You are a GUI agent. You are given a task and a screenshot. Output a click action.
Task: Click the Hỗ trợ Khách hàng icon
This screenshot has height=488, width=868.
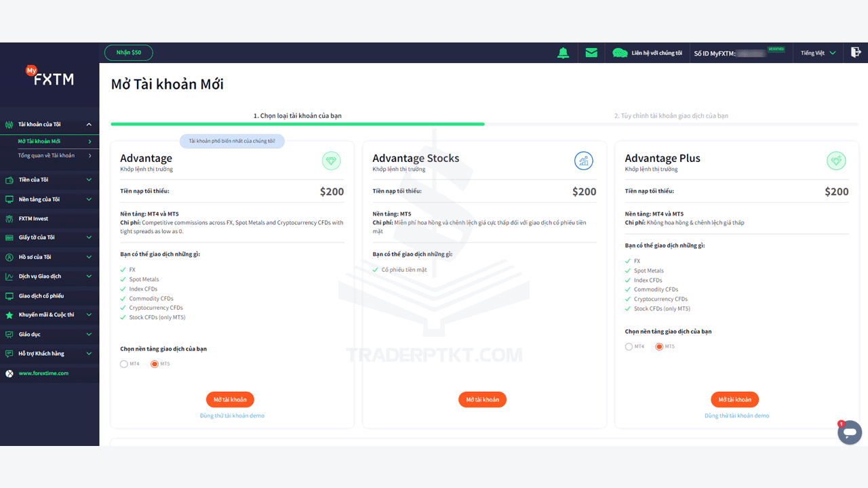coord(9,354)
